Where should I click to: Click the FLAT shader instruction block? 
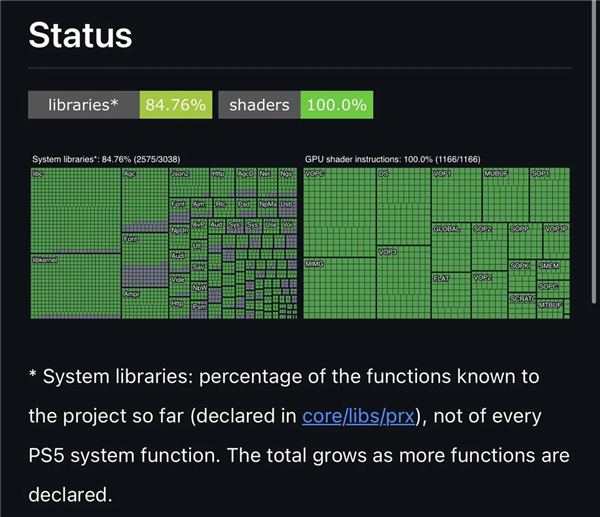tap(451, 296)
